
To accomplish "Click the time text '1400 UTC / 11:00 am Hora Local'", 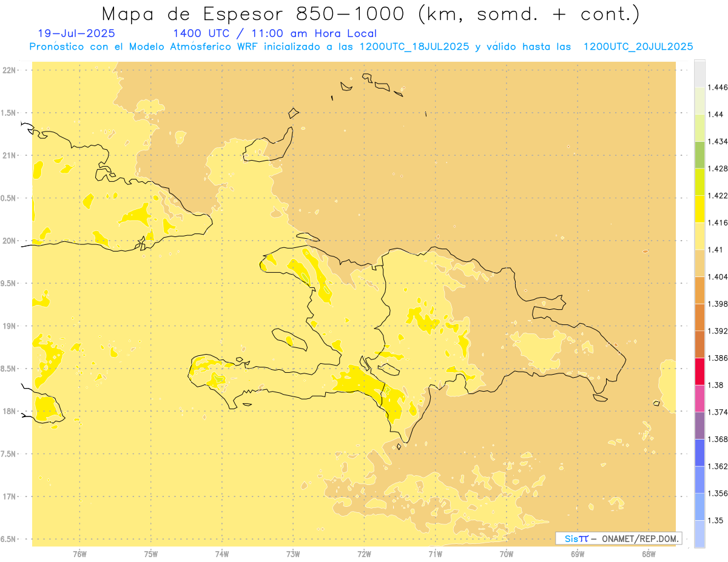I will (275, 33).
